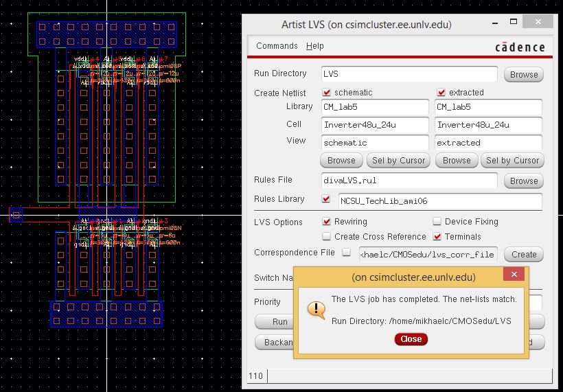The height and width of the screenshot is (392, 563).
Task: Click Create for correspondence file
Action: 524,254
